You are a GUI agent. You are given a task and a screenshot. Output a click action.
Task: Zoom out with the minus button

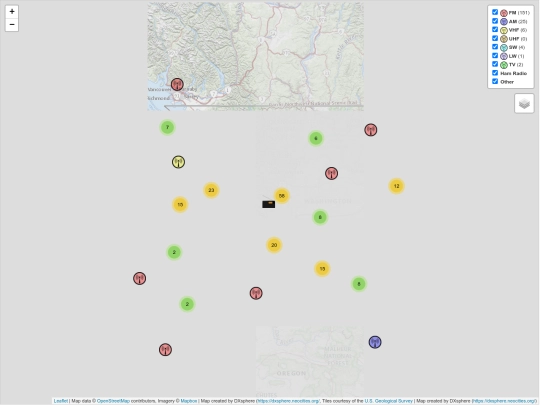(x=12, y=25)
